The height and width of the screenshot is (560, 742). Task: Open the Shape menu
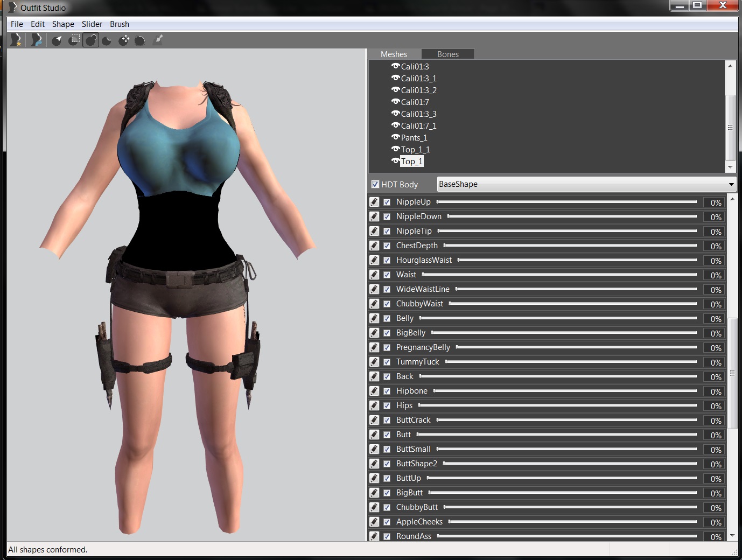coord(63,24)
